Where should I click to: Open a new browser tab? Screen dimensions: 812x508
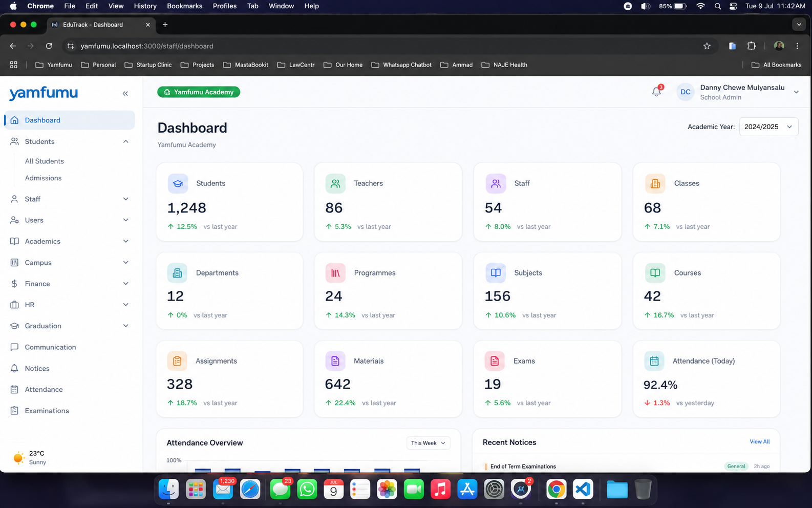(165, 25)
